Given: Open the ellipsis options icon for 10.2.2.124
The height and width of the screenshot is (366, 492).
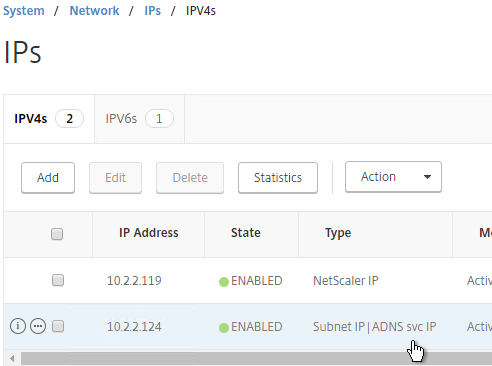Looking at the screenshot, I should click(38, 326).
